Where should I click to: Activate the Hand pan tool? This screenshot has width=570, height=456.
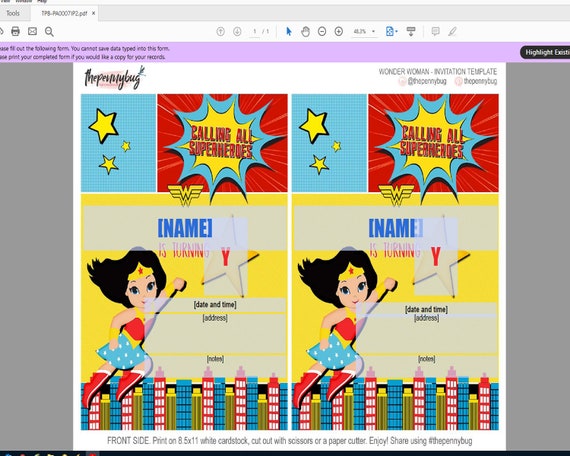point(305,32)
